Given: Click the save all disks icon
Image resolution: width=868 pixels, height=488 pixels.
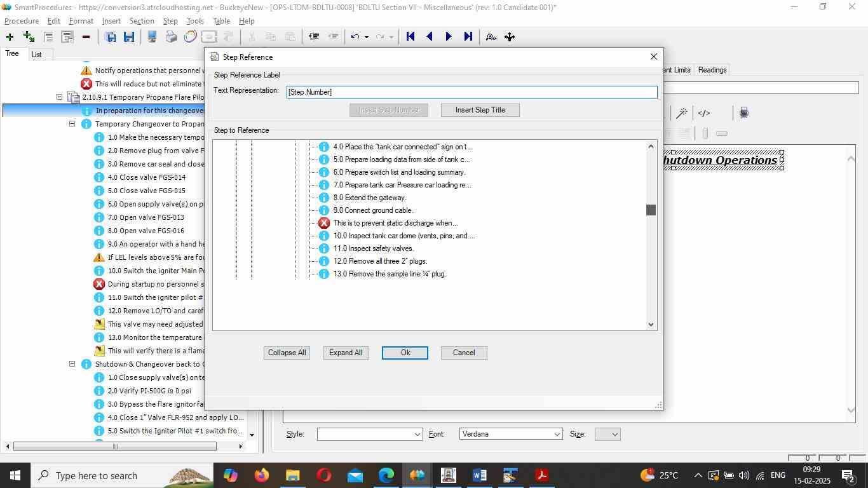Looking at the screenshot, I should tap(110, 37).
